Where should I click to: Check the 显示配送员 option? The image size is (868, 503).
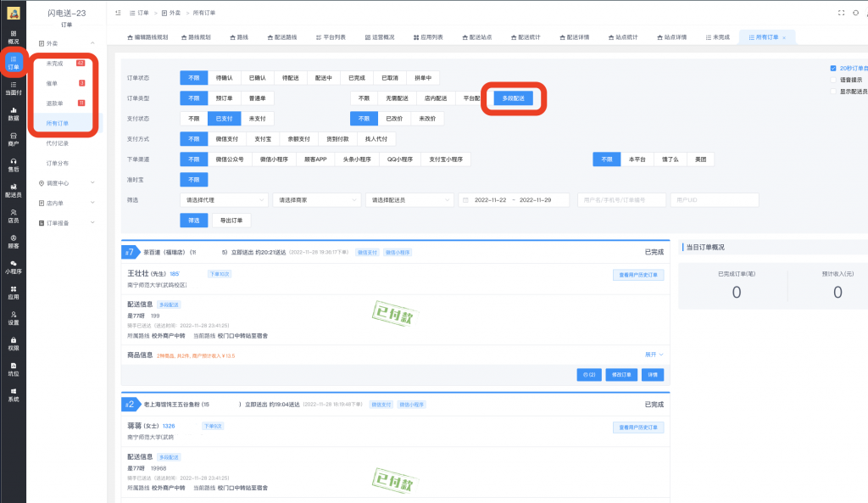click(x=832, y=92)
